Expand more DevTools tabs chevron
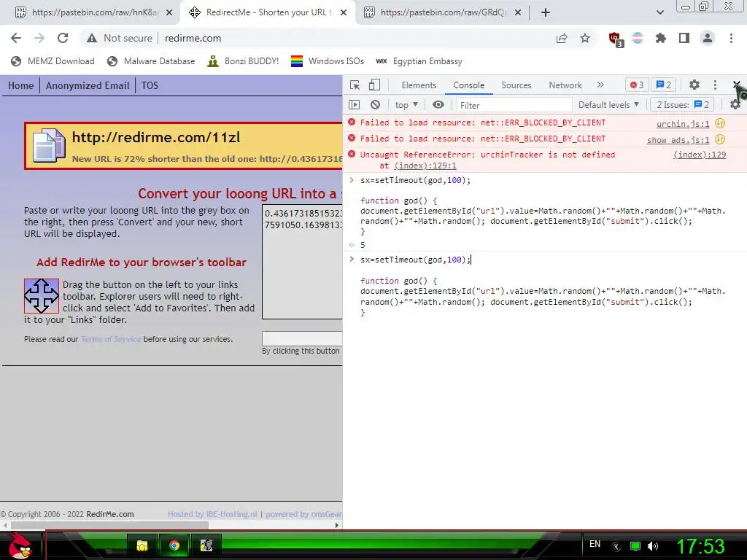Viewport: 747px width, 560px height. (x=600, y=85)
